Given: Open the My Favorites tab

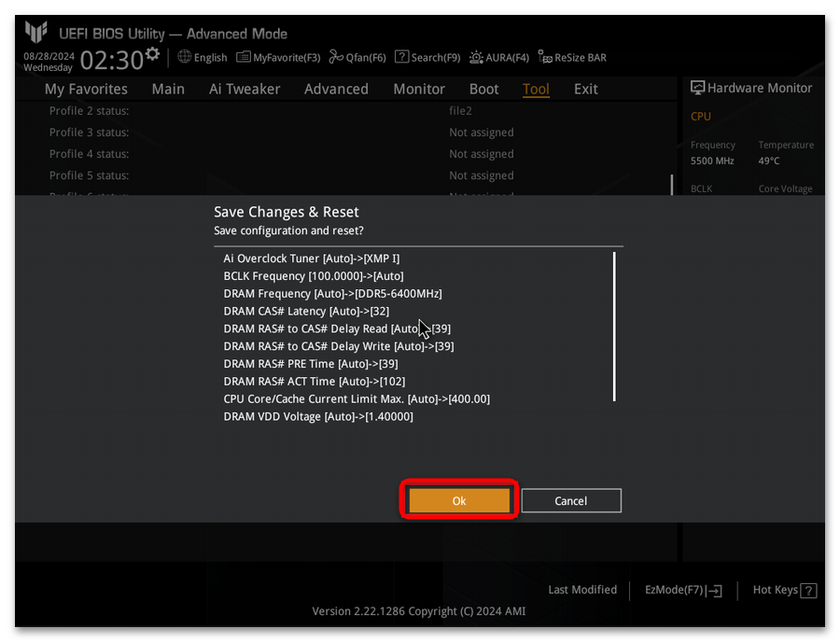Looking at the screenshot, I should [86, 90].
